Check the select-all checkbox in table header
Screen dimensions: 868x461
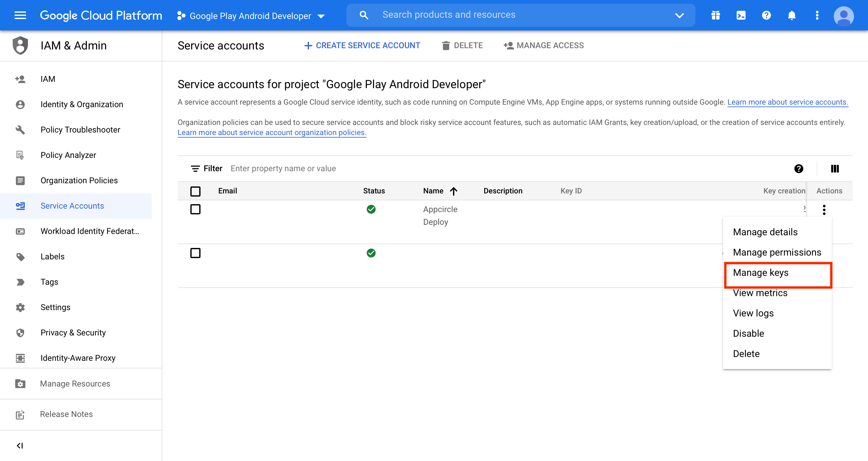[x=195, y=191]
